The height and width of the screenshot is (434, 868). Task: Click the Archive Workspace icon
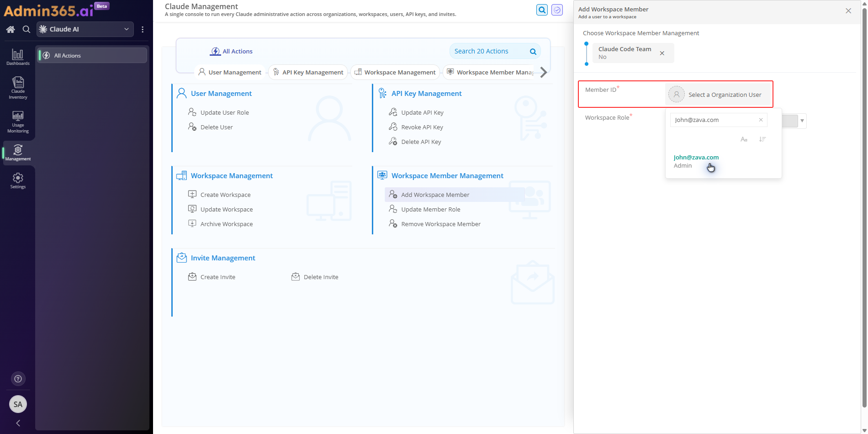tap(192, 223)
